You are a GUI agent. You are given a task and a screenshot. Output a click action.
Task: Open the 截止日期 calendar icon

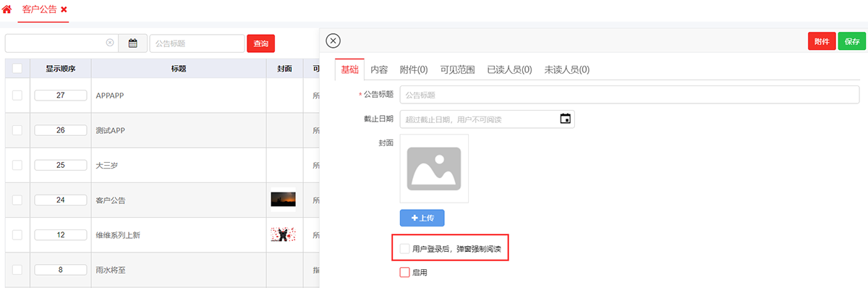[x=566, y=119]
